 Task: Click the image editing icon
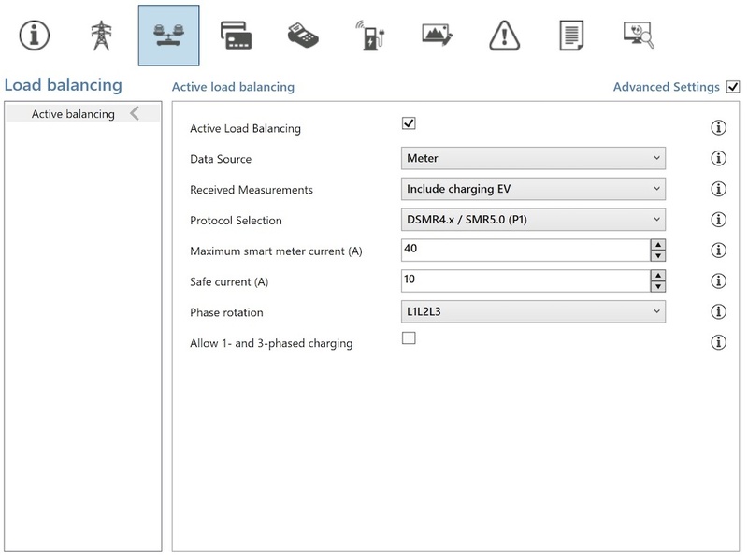click(x=438, y=36)
